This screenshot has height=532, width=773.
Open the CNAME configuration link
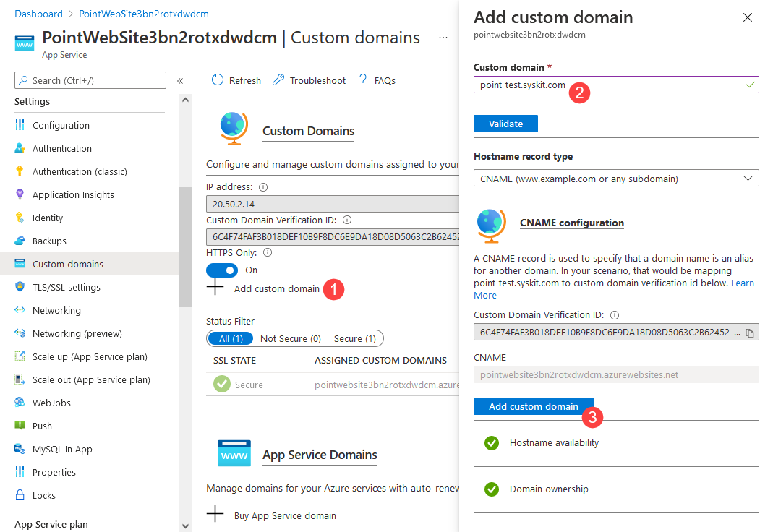tap(571, 223)
